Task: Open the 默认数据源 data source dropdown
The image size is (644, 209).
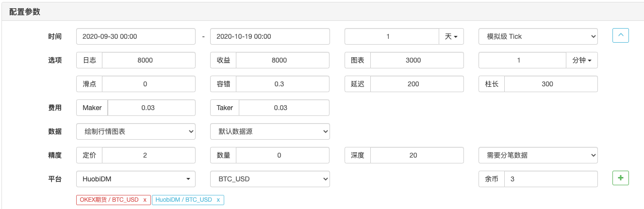Action: click(270, 131)
